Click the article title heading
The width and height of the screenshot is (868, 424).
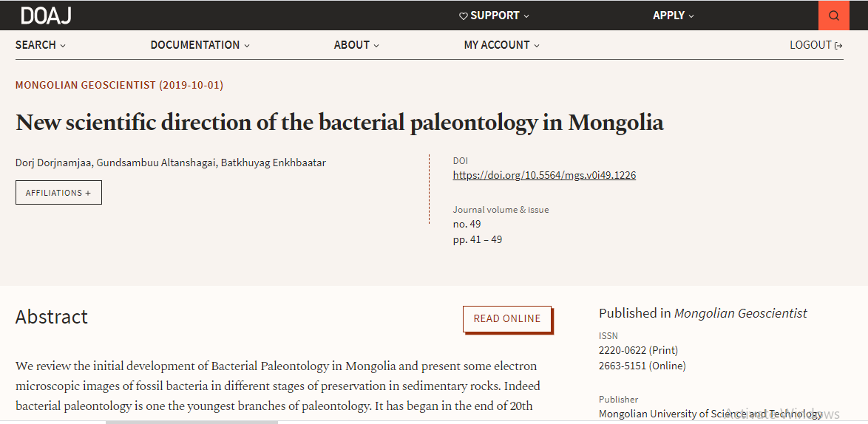point(339,122)
